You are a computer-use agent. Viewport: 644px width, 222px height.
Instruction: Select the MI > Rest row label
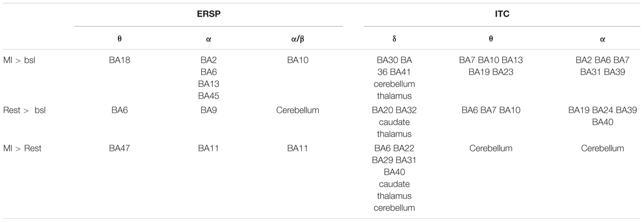(x=25, y=148)
